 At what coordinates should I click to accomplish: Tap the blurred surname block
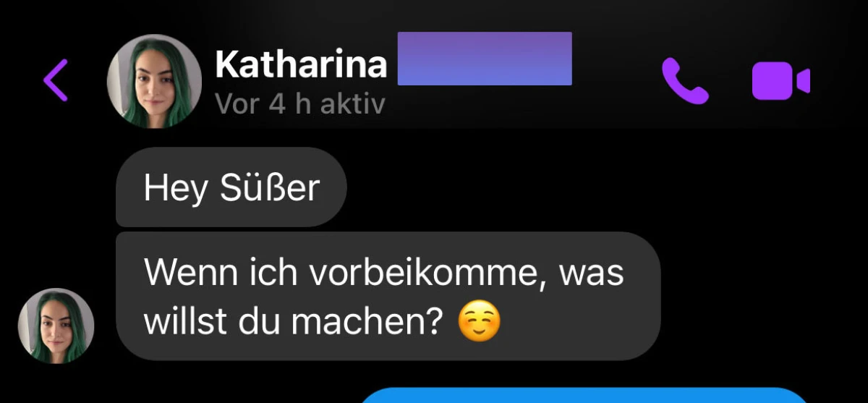point(485,59)
